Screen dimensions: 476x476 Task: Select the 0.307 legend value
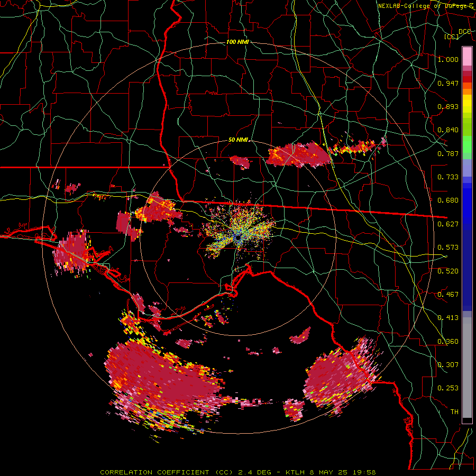pos(448,365)
